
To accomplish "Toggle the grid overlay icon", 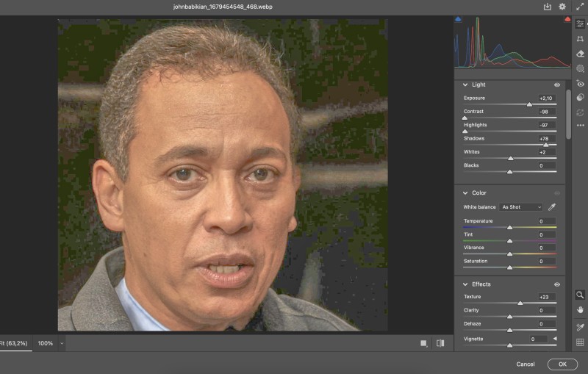I will [x=580, y=342].
